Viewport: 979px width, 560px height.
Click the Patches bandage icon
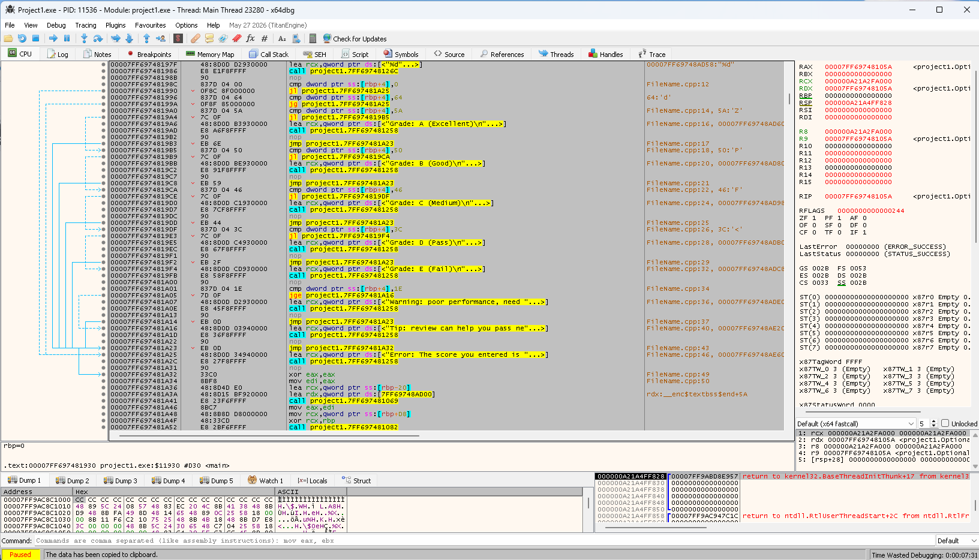point(196,38)
